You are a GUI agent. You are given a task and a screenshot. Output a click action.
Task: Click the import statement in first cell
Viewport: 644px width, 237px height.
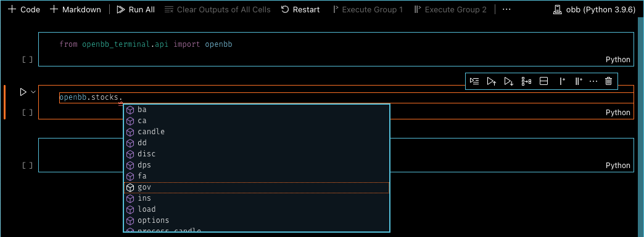146,44
